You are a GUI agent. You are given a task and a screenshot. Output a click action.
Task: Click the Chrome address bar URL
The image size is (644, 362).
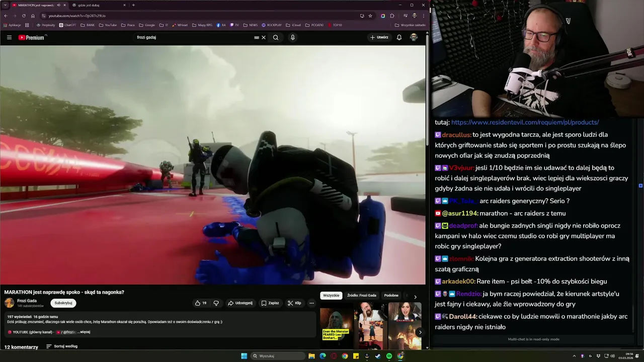(77, 16)
